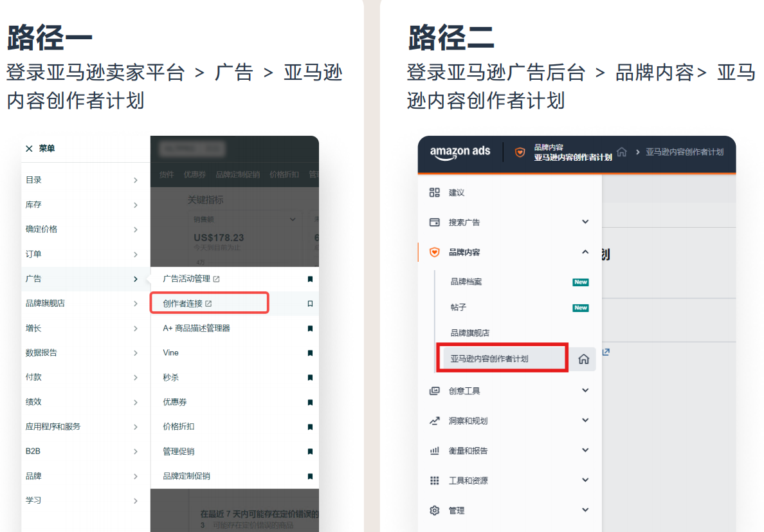764x532 pixels.
Task: Open the 销售额 metric dropdown
Action: [293, 219]
